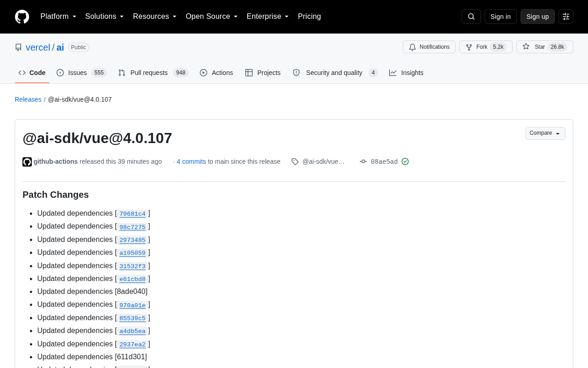
Task: Go back to Releases breadcrumb
Action: coord(28,99)
